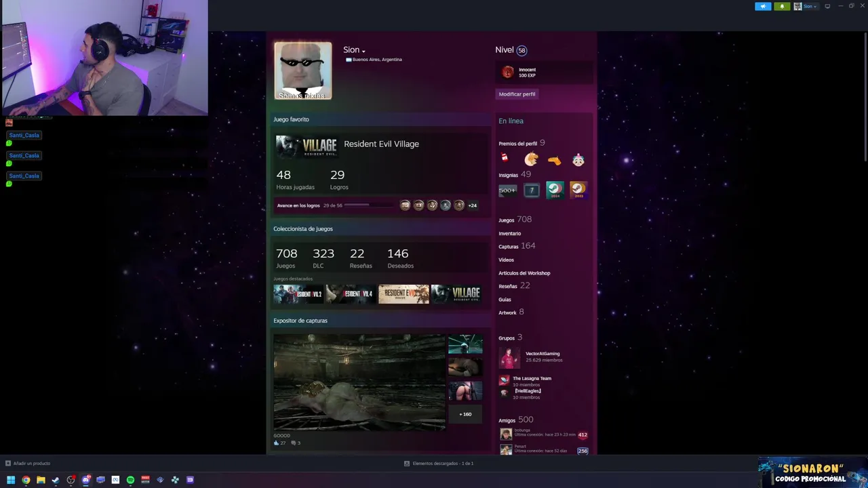Open the level 58 badge circle
The height and width of the screenshot is (488, 868).
[x=521, y=50]
